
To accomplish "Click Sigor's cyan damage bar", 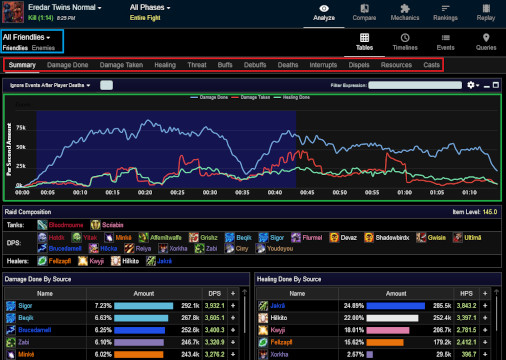I will [143, 306].
